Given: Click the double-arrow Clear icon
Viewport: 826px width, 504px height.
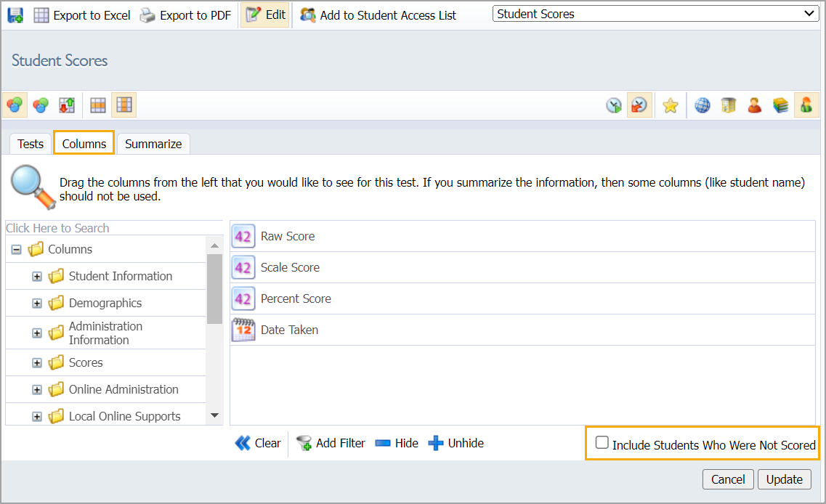Looking at the screenshot, I should coord(243,443).
